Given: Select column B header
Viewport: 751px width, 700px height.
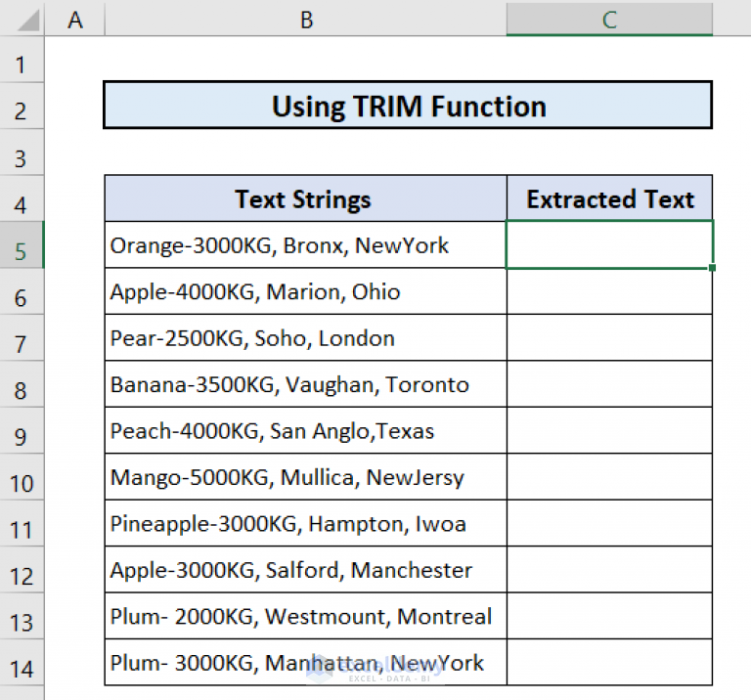Looking at the screenshot, I should [305, 20].
